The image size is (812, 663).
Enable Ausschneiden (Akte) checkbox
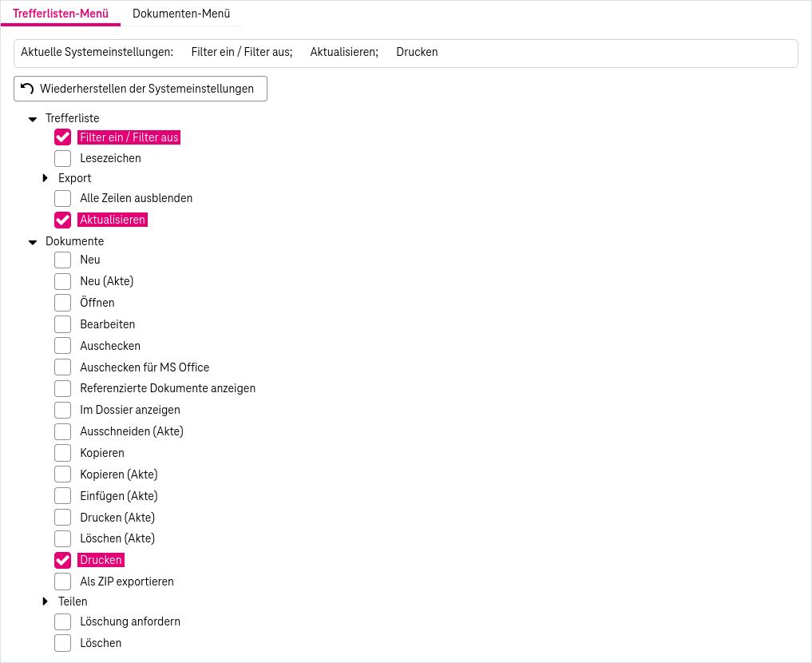click(x=62, y=431)
